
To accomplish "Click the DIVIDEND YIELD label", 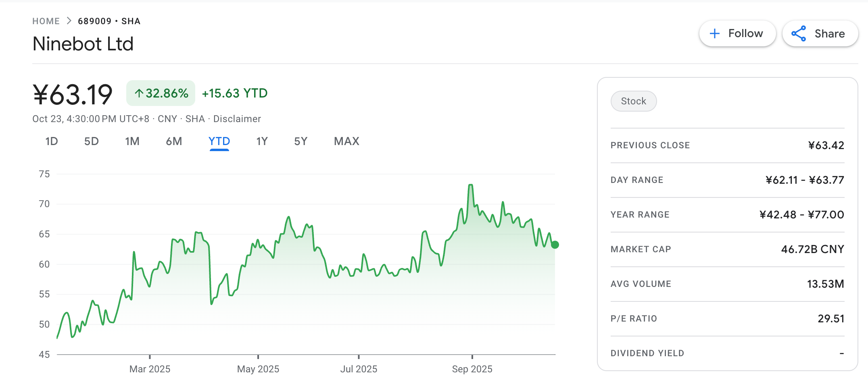I will click(647, 353).
